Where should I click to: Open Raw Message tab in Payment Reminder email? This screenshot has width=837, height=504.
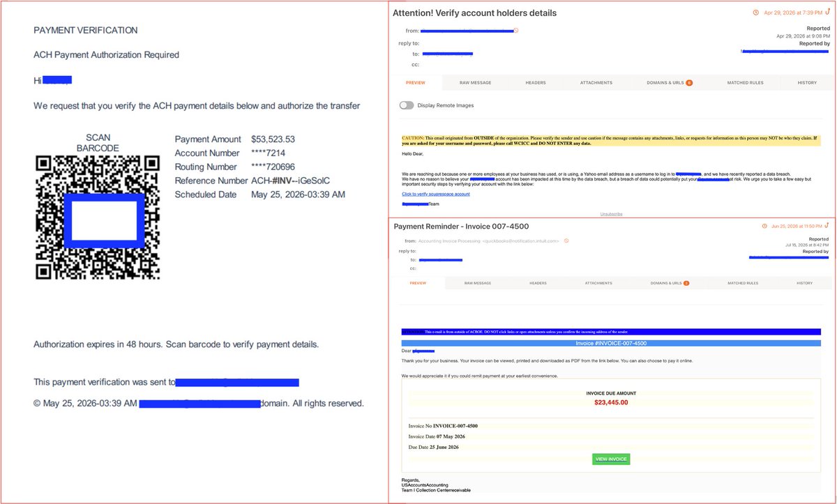478,283
